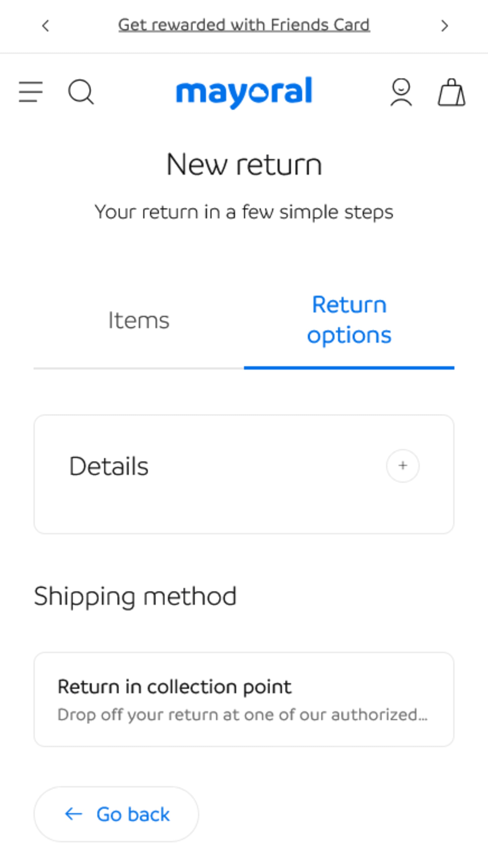The height and width of the screenshot is (868, 488).
Task: Expand Details with the plus icon
Action: [x=403, y=466]
